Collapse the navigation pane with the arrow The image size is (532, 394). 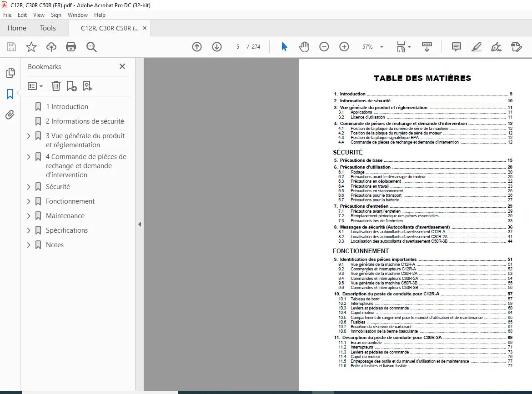click(x=140, y=224)
